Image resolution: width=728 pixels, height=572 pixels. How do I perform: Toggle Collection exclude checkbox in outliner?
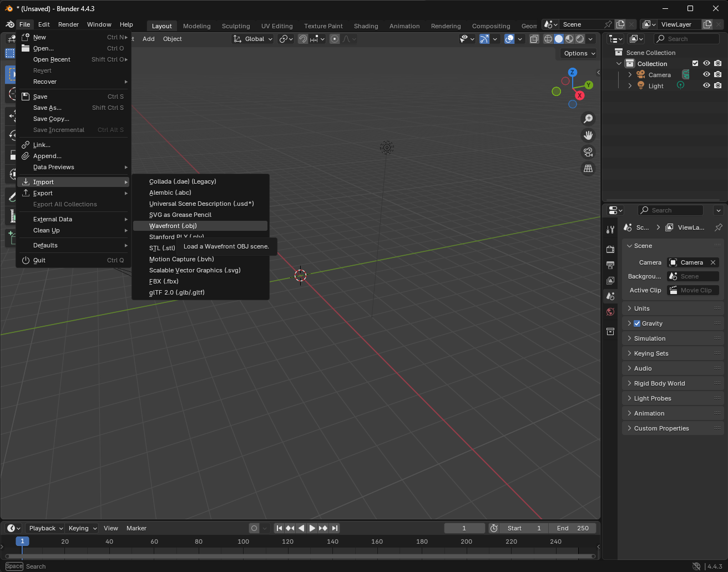point(695,63)
